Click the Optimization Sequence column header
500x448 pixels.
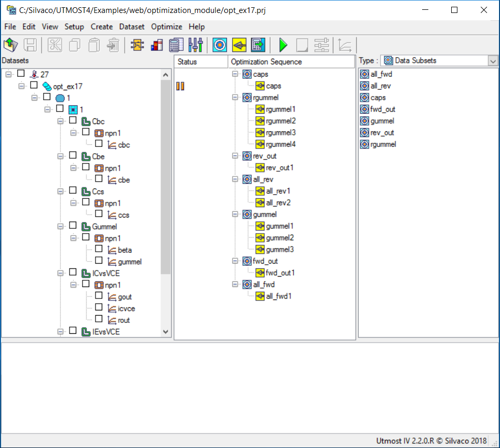coord(291,62)
